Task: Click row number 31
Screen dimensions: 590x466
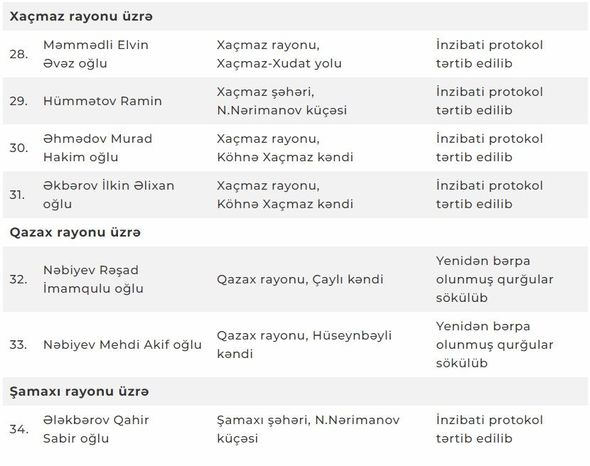Action: point(17,195)
